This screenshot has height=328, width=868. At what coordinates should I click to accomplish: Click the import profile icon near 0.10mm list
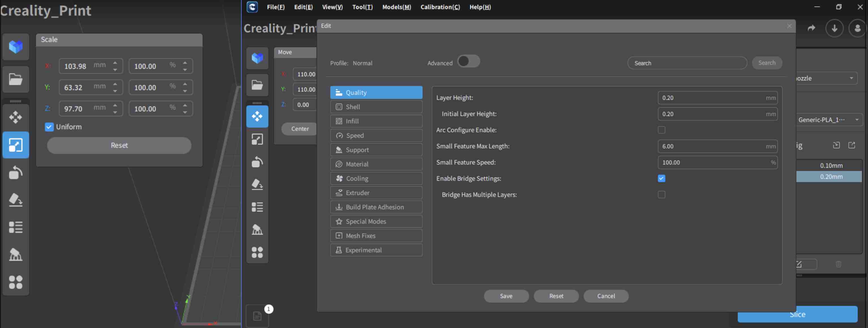836,145
